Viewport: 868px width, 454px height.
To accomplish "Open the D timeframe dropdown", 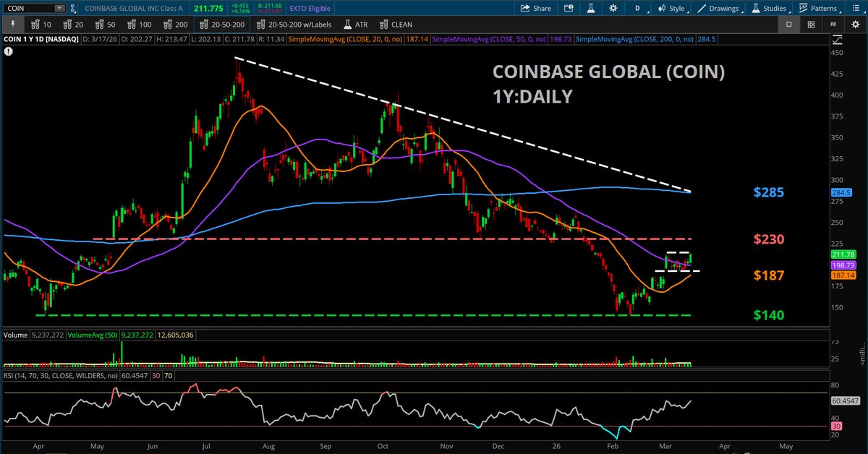I will [637, 9].
